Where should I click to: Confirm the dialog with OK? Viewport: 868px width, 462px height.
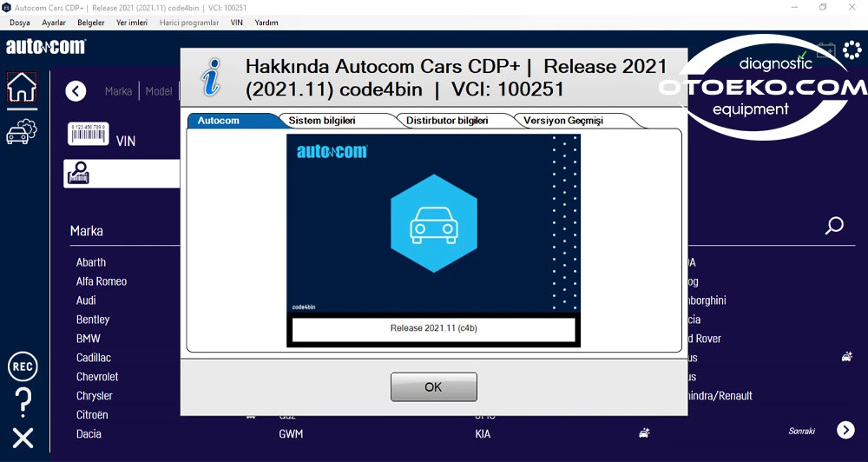(x=433, y=386)
